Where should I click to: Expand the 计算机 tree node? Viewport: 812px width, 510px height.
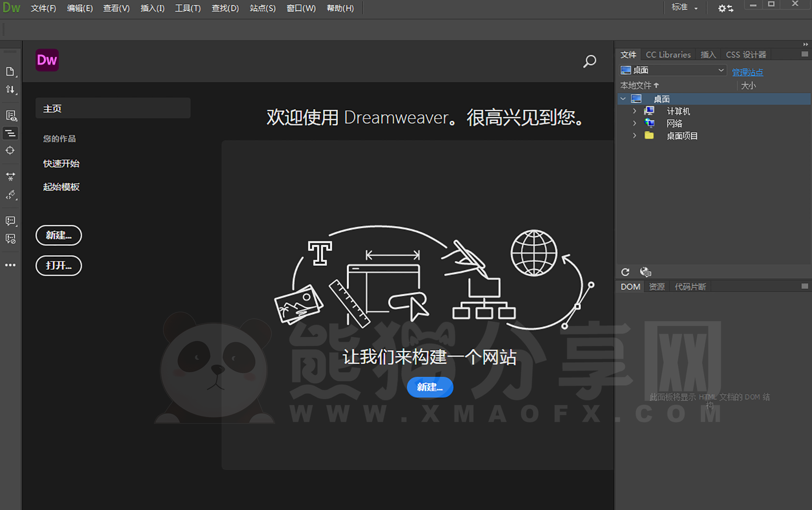coord(634,111)
